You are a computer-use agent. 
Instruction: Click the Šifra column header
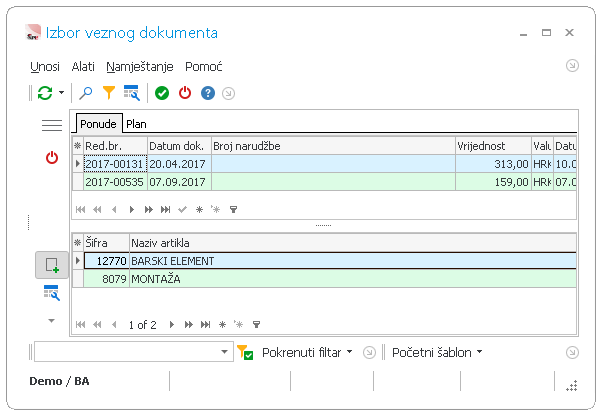pyautogui.click(x=106, y=243)
